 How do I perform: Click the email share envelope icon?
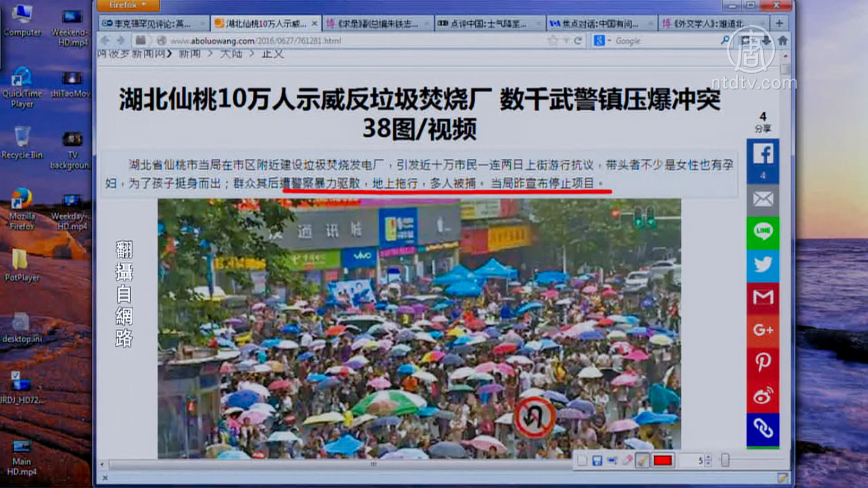coord(763,199)
